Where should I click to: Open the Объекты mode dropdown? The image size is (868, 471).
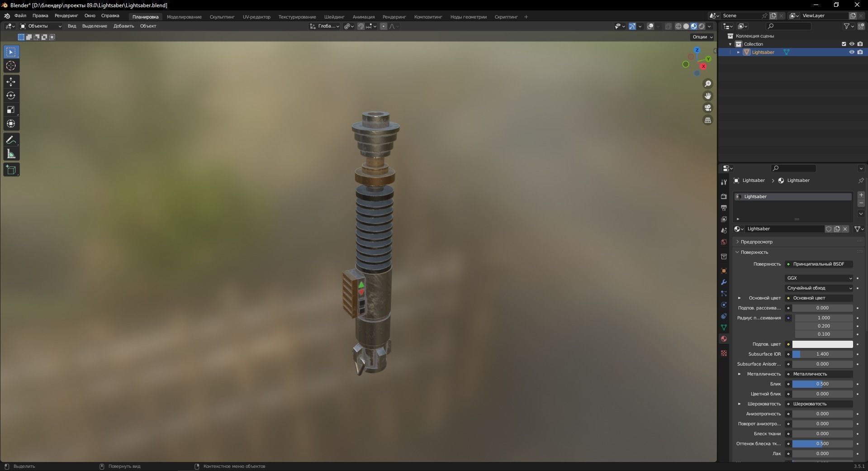(x=40, y=26)
